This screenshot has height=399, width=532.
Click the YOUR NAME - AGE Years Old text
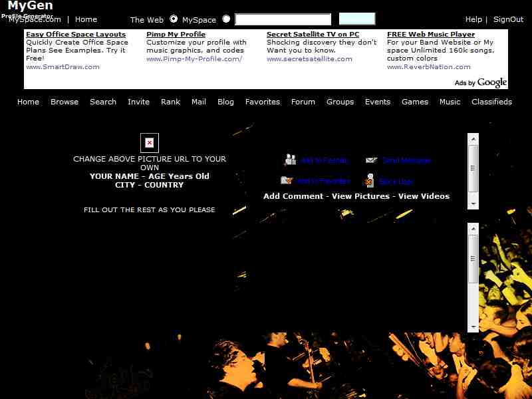[x=150, y=176]
